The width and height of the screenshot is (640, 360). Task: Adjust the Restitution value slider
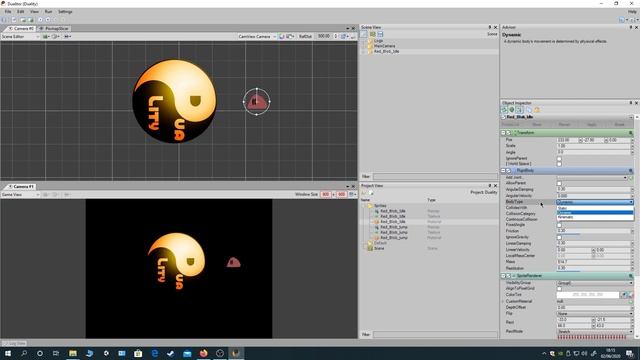594,269
